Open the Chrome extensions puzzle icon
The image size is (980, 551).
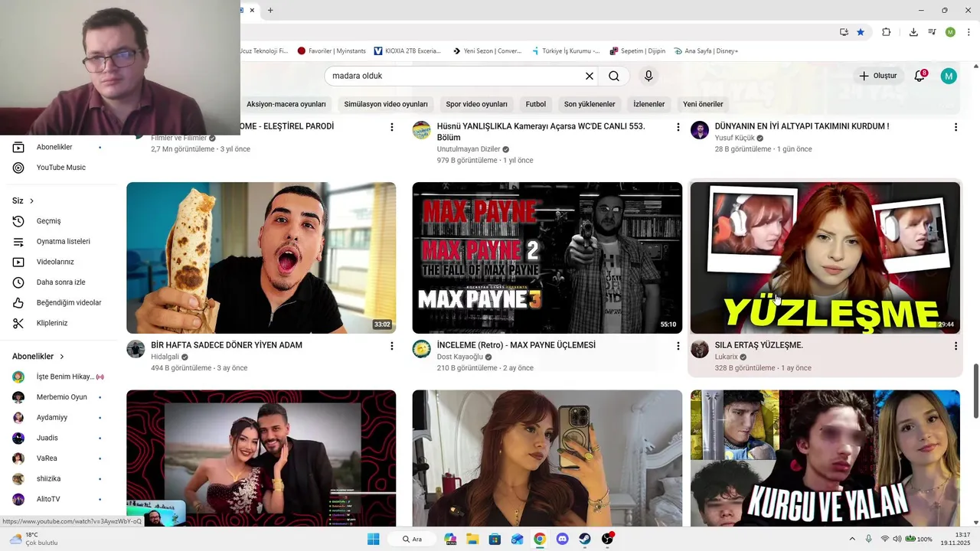coord(887,32)
